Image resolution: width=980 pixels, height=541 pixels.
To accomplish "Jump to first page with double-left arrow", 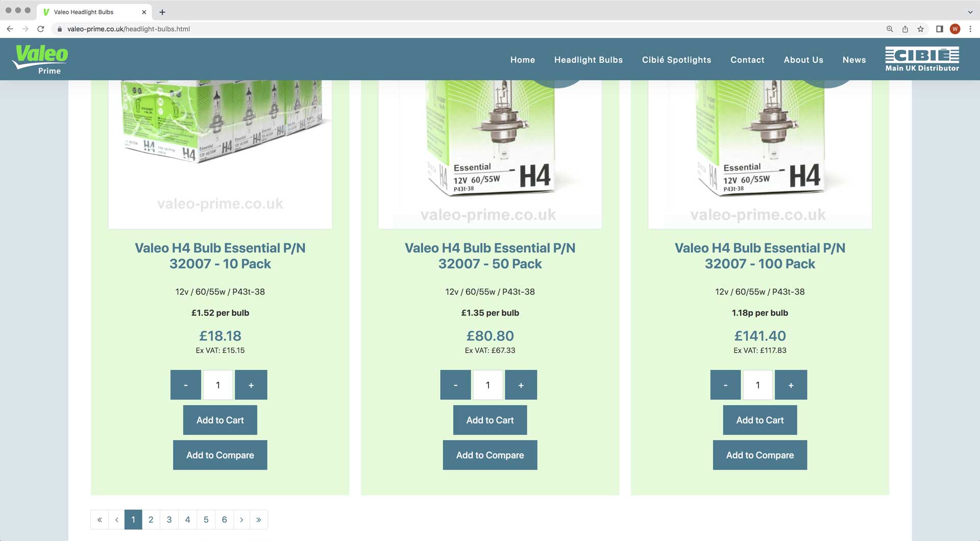I will pos(100,520).
